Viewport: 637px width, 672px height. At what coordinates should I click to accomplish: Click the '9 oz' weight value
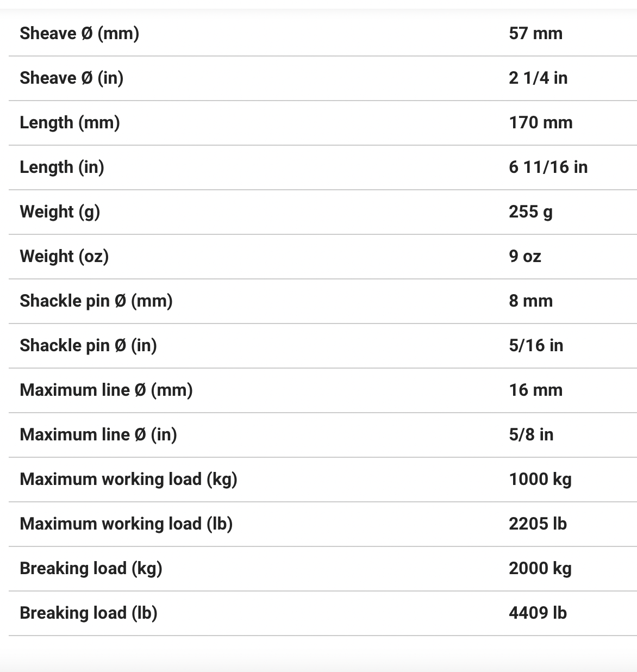[x=525, y=257]
